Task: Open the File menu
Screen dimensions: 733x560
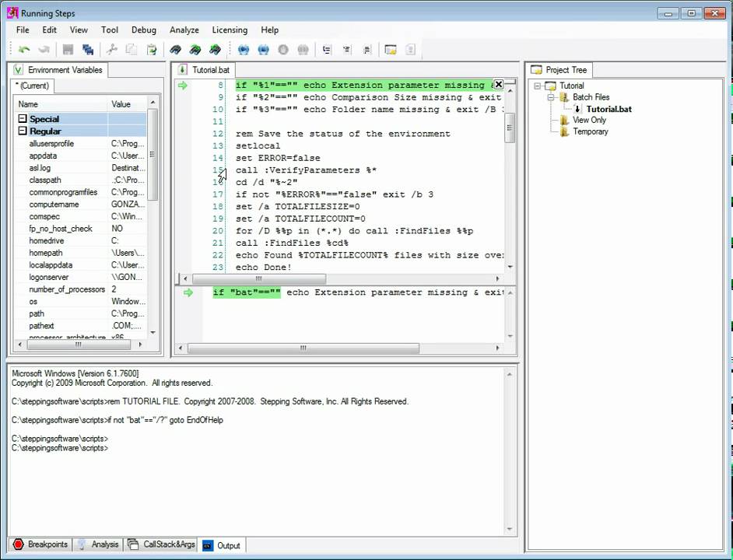Action: (23, 30)
